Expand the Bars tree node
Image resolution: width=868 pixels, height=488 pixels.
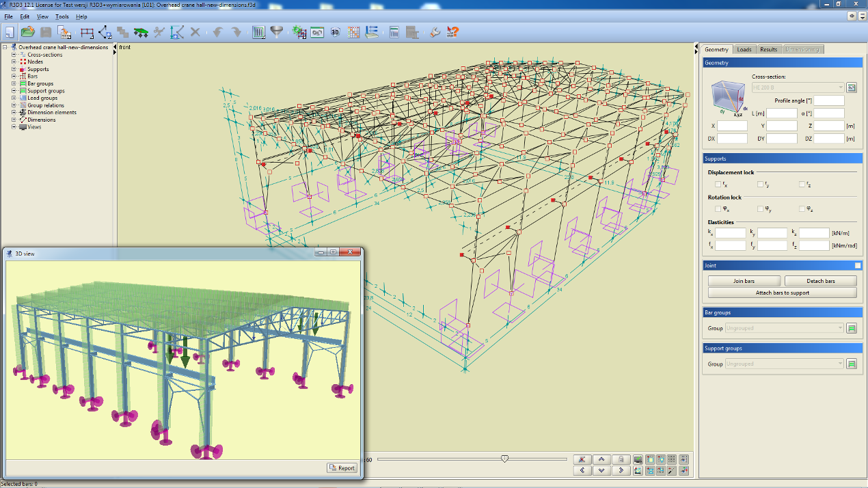click(x=14, y=77)
